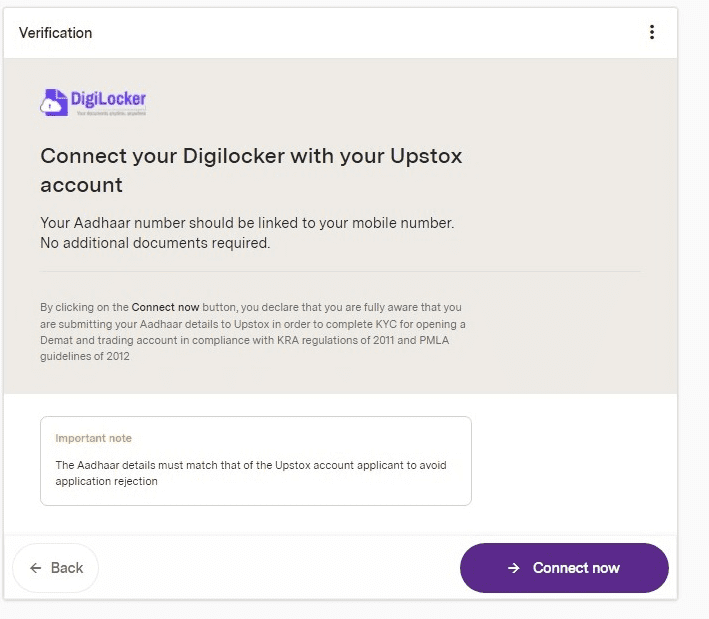Click the small tagline under DigiLocker logo
Image resolution: width=709 pixels, height=619 pixels.
(111, 113)
